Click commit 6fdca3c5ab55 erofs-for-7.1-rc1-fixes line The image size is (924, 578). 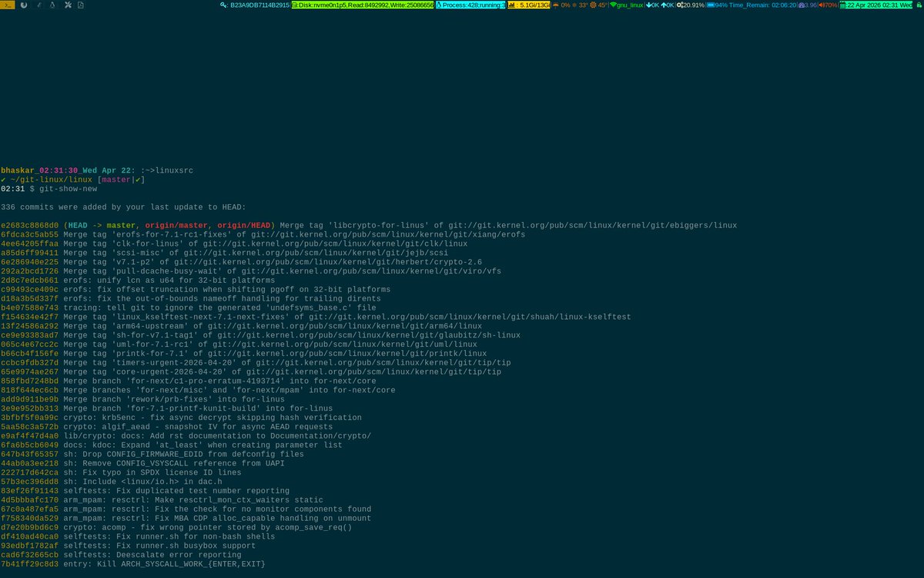pyautogui.click(x=263, y=235)
